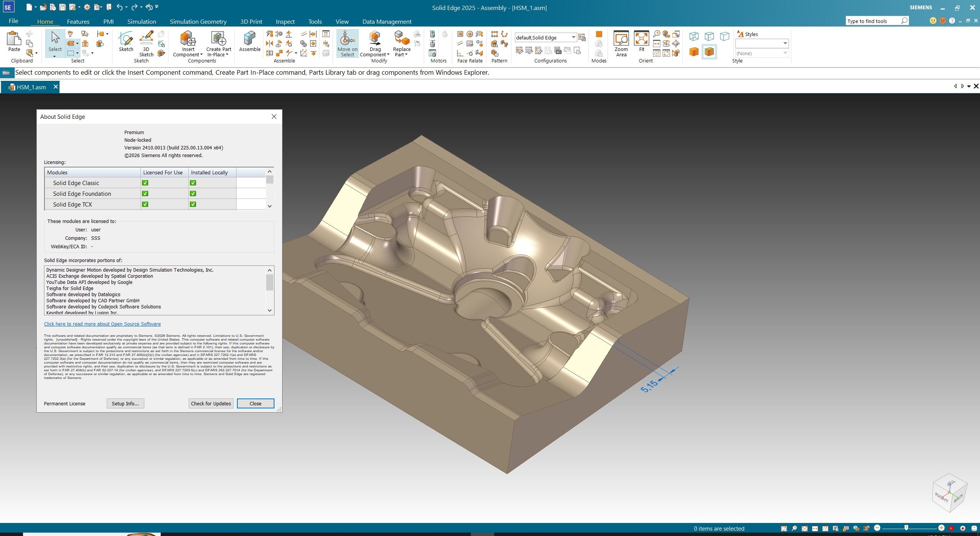
Task: Expand the Replace Part dropdown arrow
Action: point(406,55)
